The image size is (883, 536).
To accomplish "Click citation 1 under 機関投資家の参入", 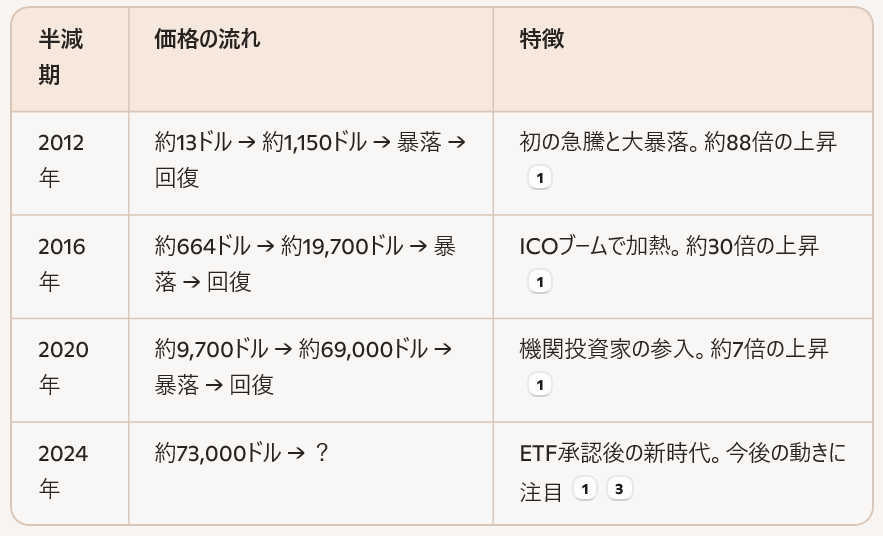I will pyautogui.click(x=539, y=385).
